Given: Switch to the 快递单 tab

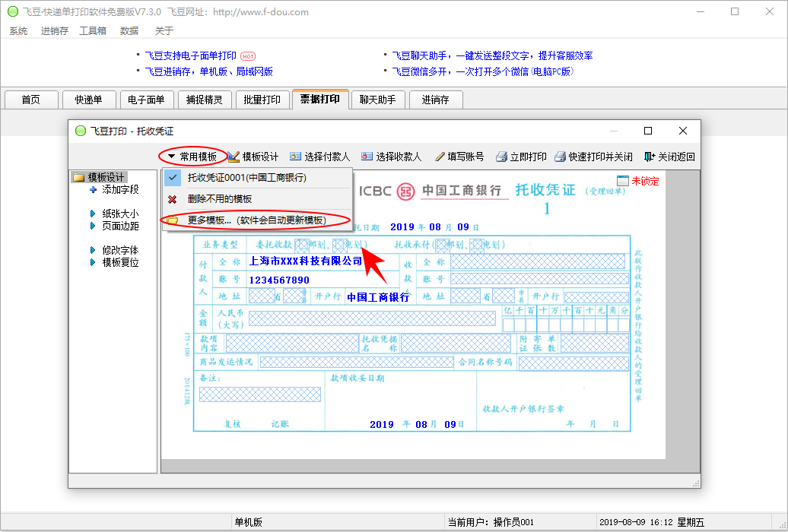Looking at the screenshot, I should pyautogui.click(x=89, y=100).
